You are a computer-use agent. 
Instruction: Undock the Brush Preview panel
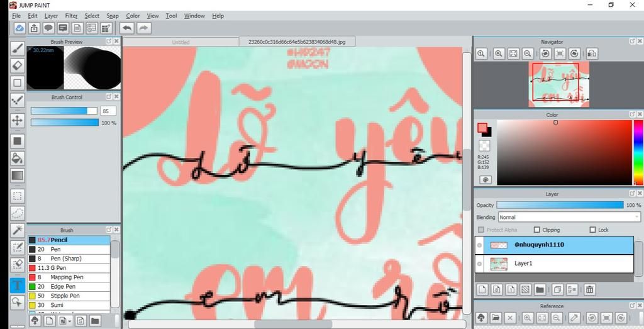[x=109, y=41]
